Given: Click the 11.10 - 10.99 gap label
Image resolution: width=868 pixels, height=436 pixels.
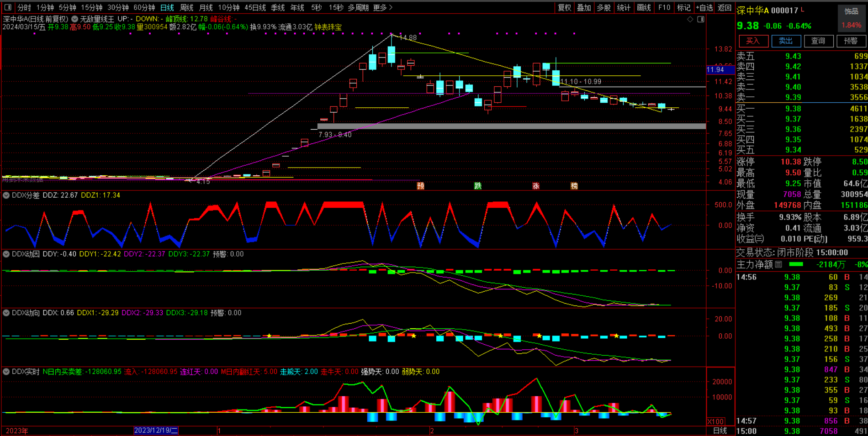Looking at the screenshot, I should 581,82.
